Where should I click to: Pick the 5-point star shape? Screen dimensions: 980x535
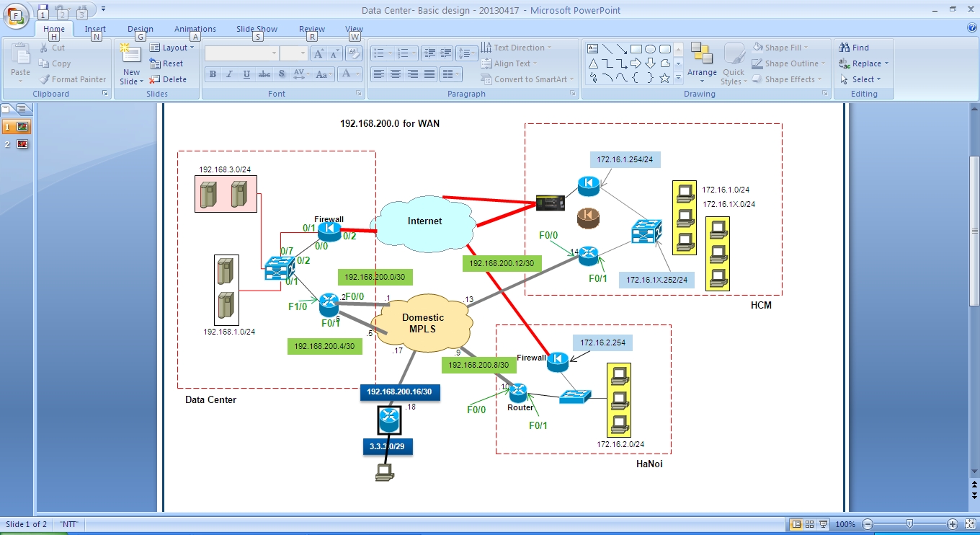click(664, 78)
